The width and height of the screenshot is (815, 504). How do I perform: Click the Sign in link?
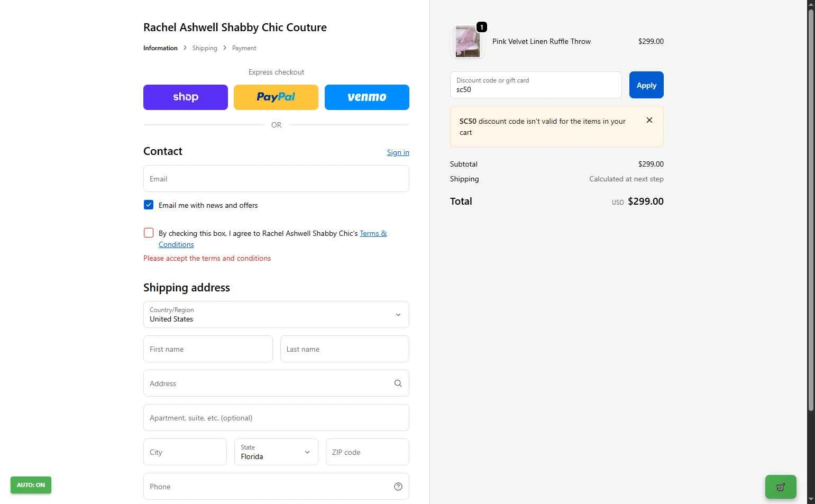tap(398, 153)
